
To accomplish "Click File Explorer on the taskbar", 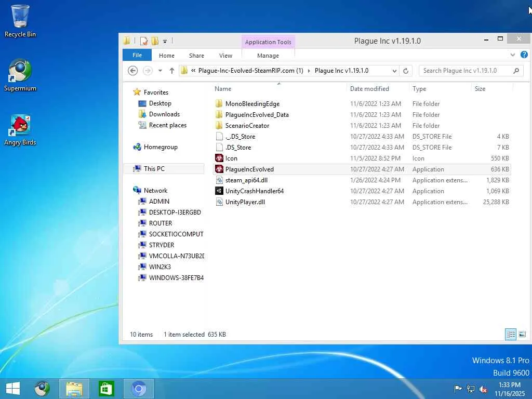I will 74,389.
